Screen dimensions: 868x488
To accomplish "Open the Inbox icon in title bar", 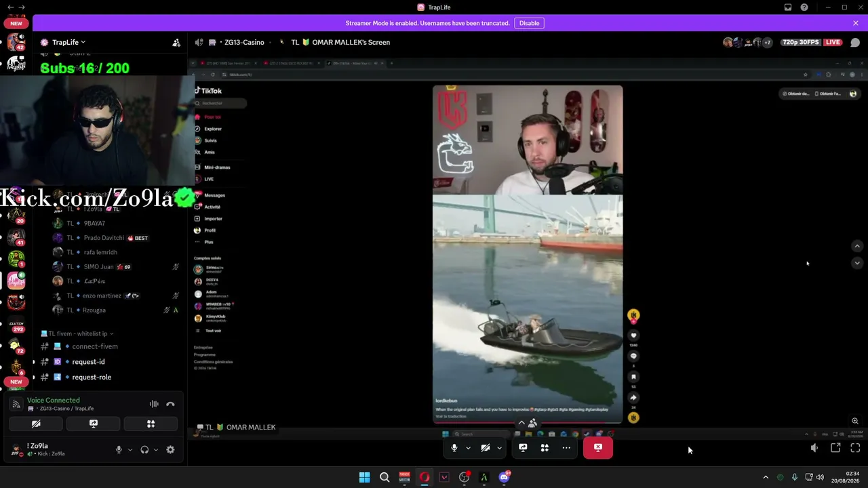I will 788,7.
